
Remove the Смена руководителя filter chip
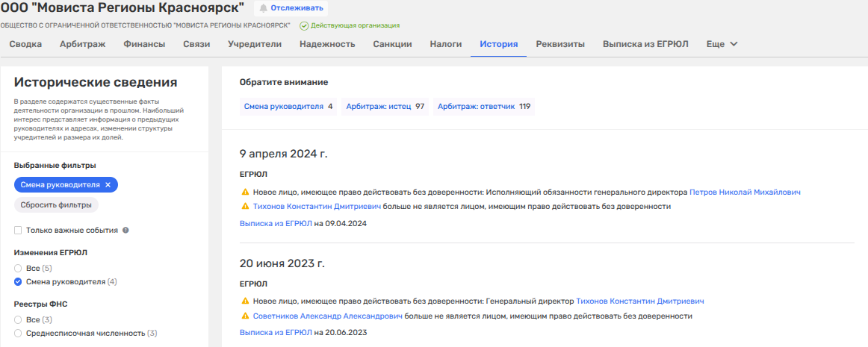(108, 184)
